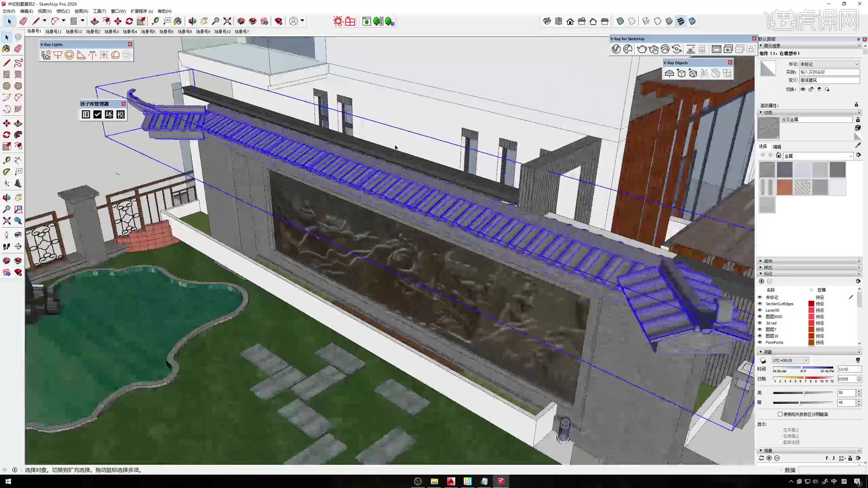868x488 pixels.
Task: Click Zoom Extents in top toolbar
Action: [227, 21]
